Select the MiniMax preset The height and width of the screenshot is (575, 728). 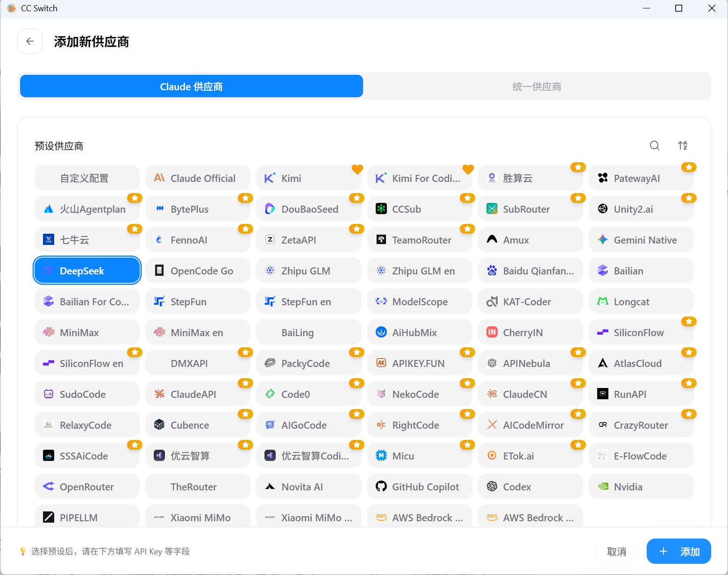click(x=87, y=332)
